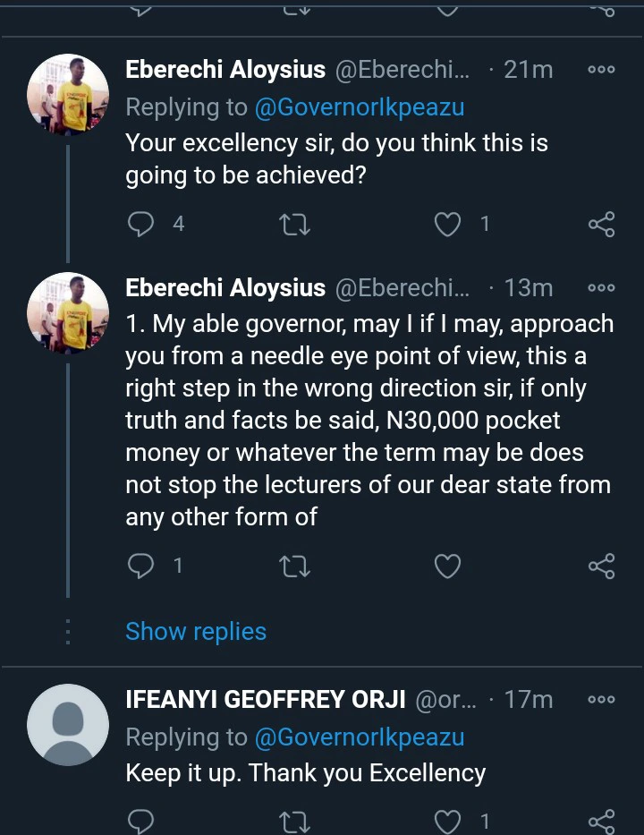This screenshot has width=644, height=835.
Task: Open more options on the 13m tweet
Action: pos(601,288)
